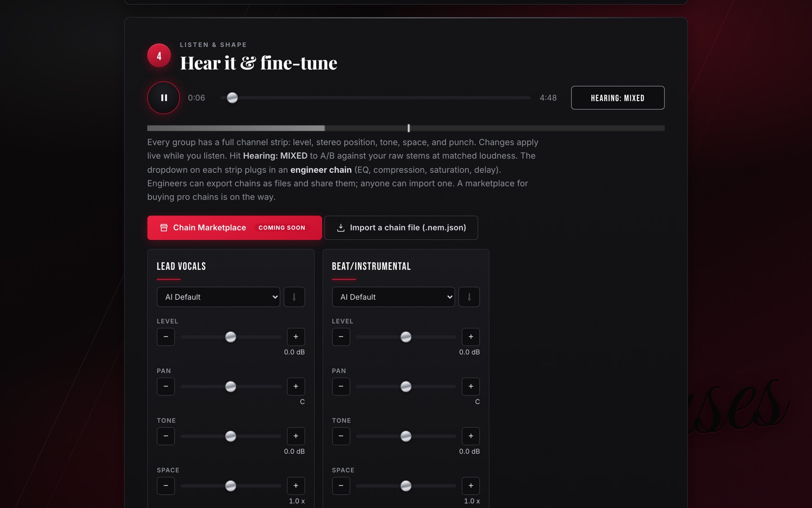The width and height of the screenshot is (812, 508).
Task: Click the 4:48 total duration text
Action: coord(548,98)
